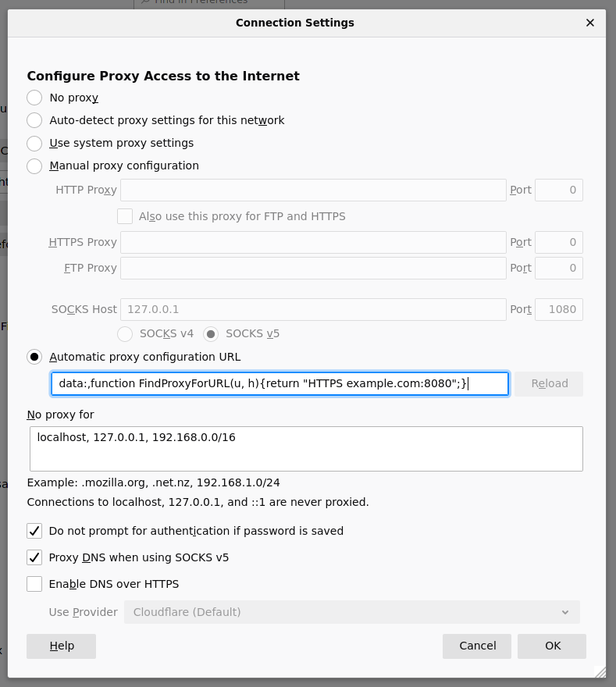The width and height of the screenshot is (616, 687).
Task: Click the Reload button for proxy URL
Action: pyautogui.click(x=549, y=383)
